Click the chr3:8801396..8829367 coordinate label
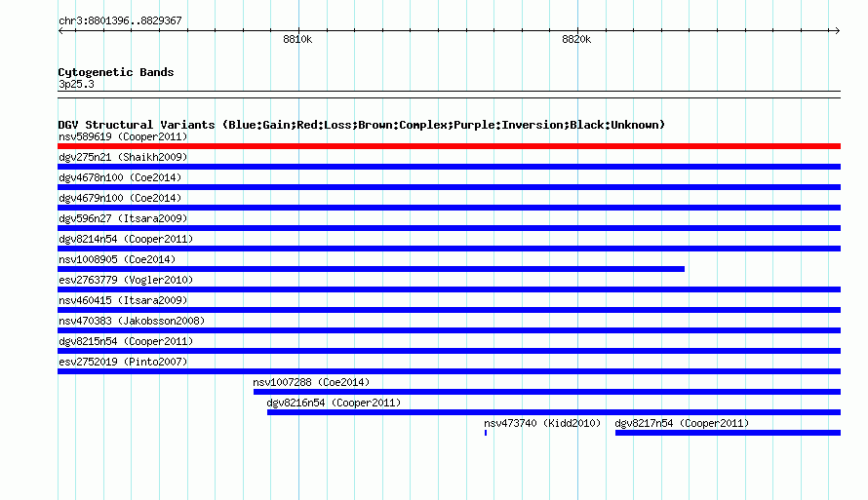The width and height of the screenshot is (868, 500). pyautogui.click(x=120, y=20)
